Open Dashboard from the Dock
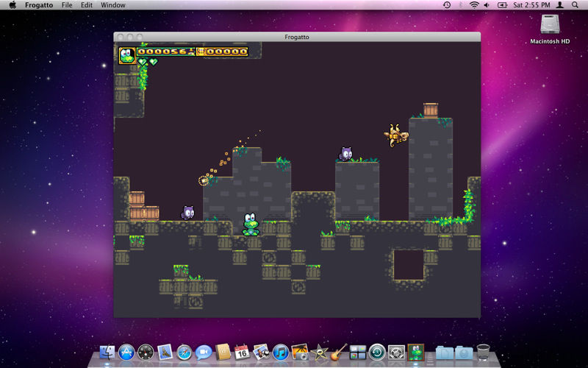The width and height of the screenshot is (588, 368). click(146, 353)
